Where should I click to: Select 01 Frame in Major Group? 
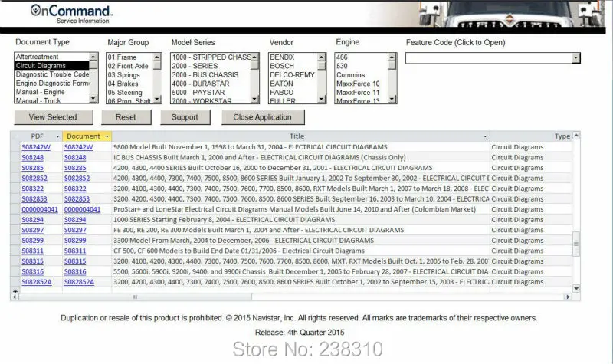click(129, 57)
